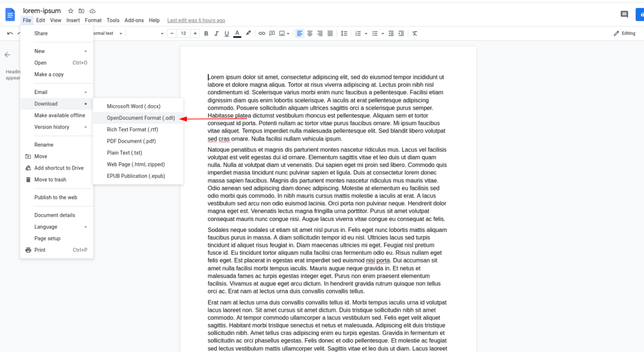Expand the Version history submenu
Screen dimensions: 644x352
(57, 127)
